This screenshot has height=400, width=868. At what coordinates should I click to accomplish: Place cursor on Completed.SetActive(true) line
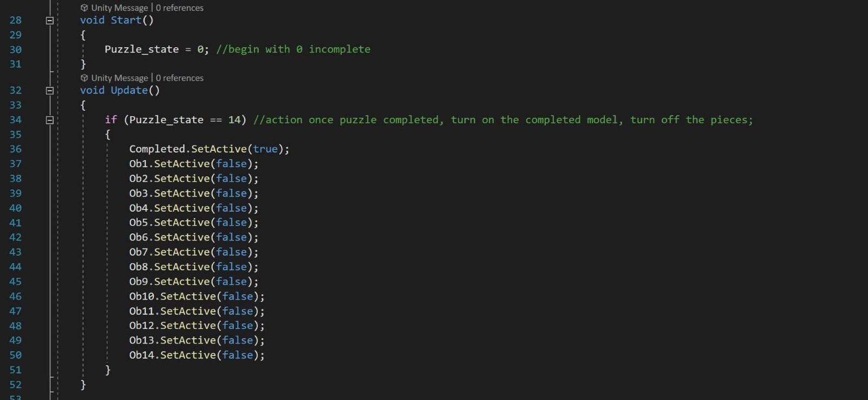click(x=209, y=149)
